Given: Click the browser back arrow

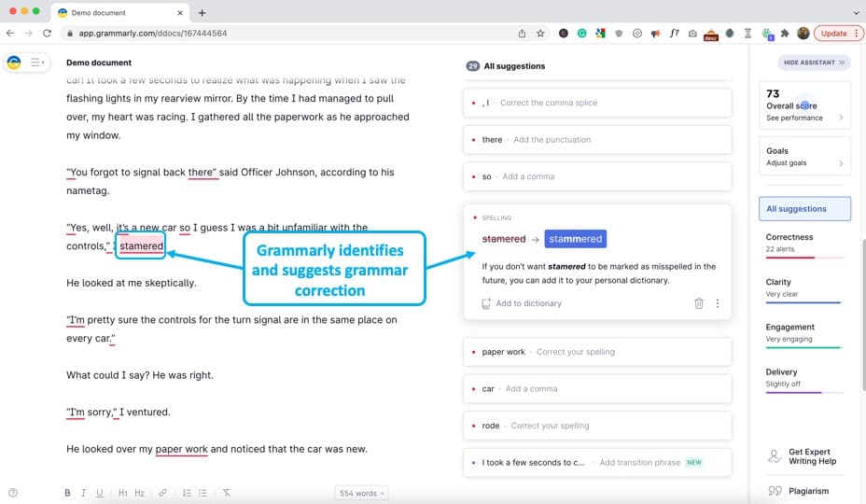Looking at the screenshot, I should [10, 34].
